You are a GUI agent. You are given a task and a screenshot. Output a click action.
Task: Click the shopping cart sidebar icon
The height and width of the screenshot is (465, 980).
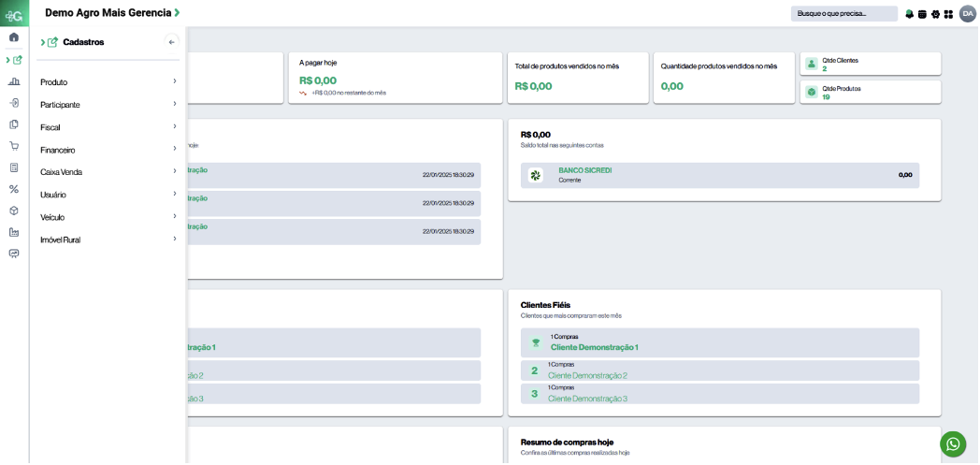point(14,146)
